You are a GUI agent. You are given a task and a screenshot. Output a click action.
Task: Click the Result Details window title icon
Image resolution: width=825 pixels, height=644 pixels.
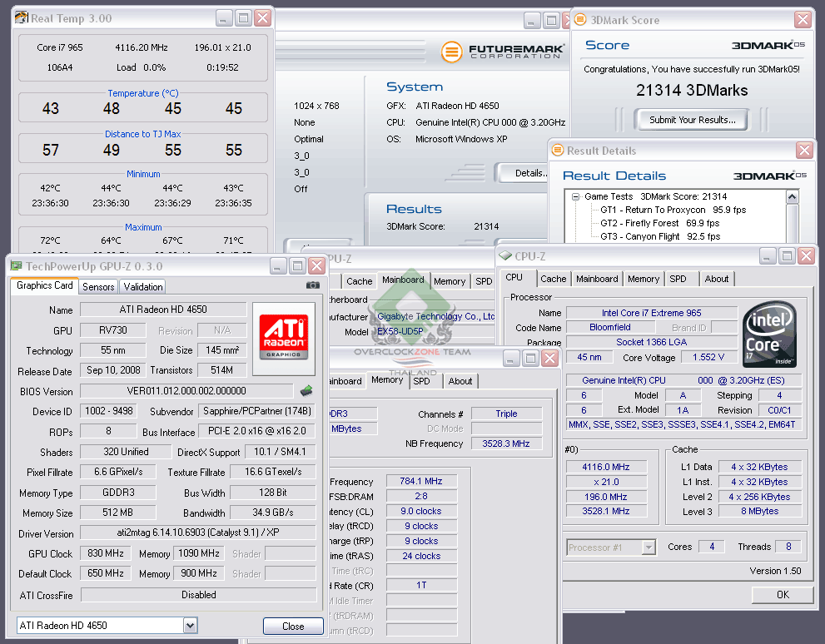(557, 151)
